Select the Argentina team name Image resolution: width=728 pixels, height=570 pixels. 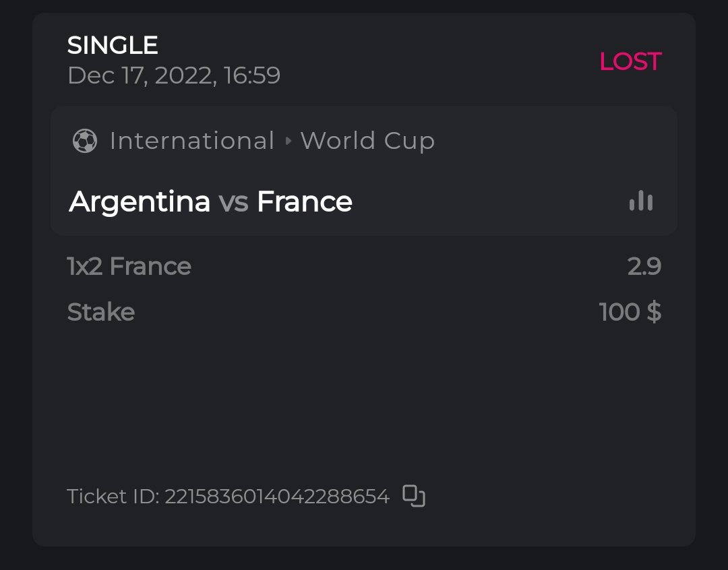click(140, 201)
